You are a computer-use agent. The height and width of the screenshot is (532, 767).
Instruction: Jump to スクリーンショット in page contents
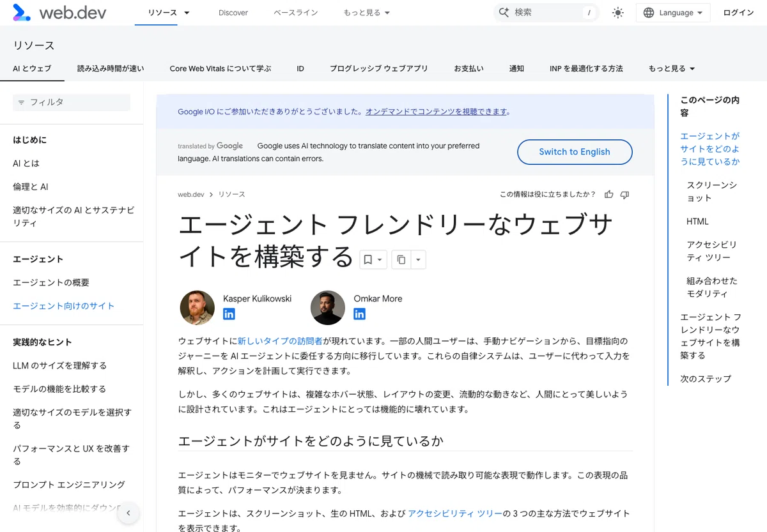[711, 192]
